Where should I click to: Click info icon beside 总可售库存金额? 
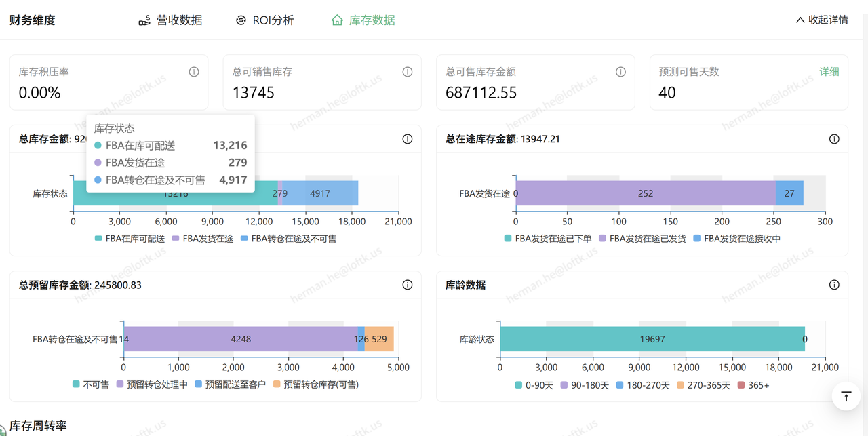coord(620,72)
